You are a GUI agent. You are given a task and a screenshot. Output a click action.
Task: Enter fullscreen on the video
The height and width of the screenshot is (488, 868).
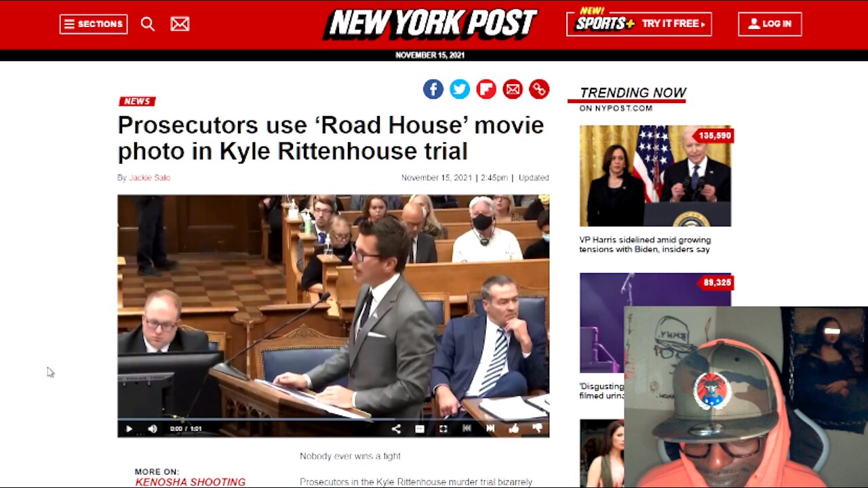pos(443,428)
